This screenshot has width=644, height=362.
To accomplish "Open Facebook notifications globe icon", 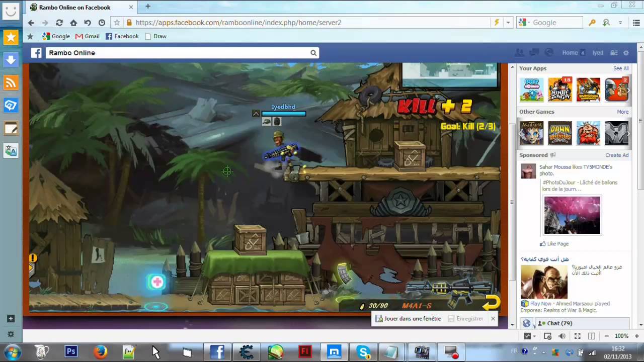I will 549,53.
